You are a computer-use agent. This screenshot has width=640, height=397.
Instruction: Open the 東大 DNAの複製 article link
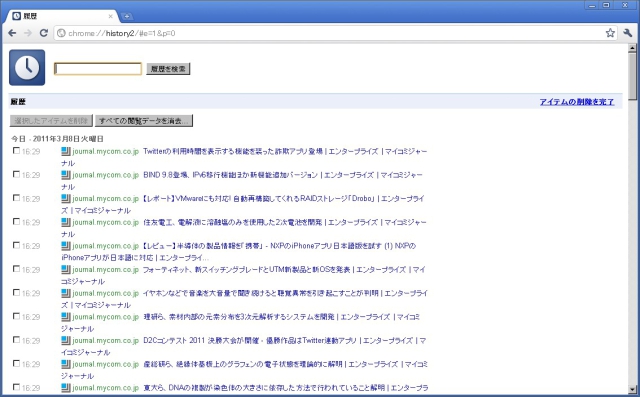(286, 388)
